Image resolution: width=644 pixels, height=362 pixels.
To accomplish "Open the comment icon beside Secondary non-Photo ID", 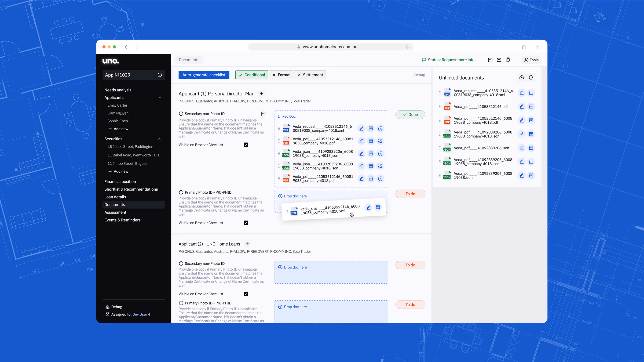I will pyautogui.click(x=263, y=114).
